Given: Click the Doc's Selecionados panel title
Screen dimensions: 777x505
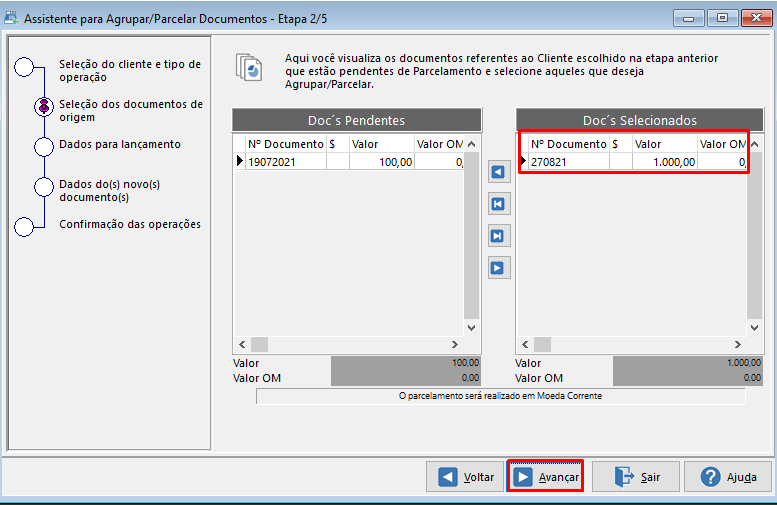Looking at the screenshot, I should pyautogui.click(x=640, y=120).
